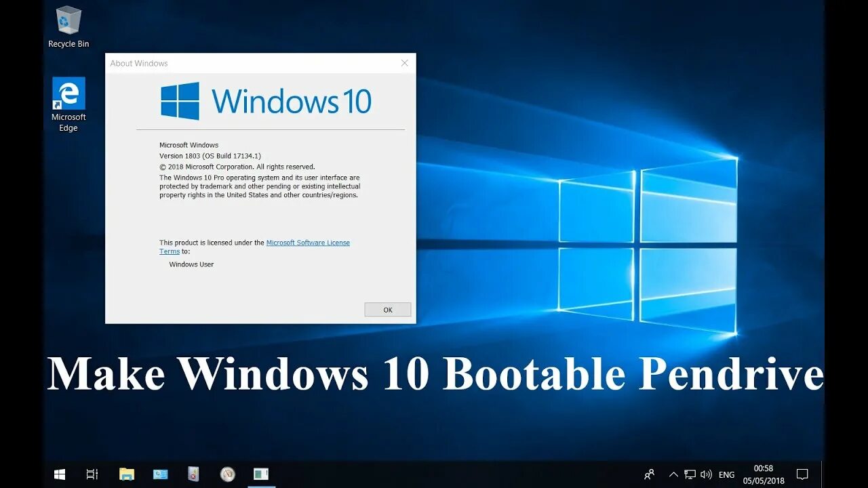
Task: Open Task View from the taskbar
Action: [x=92, y=474]
